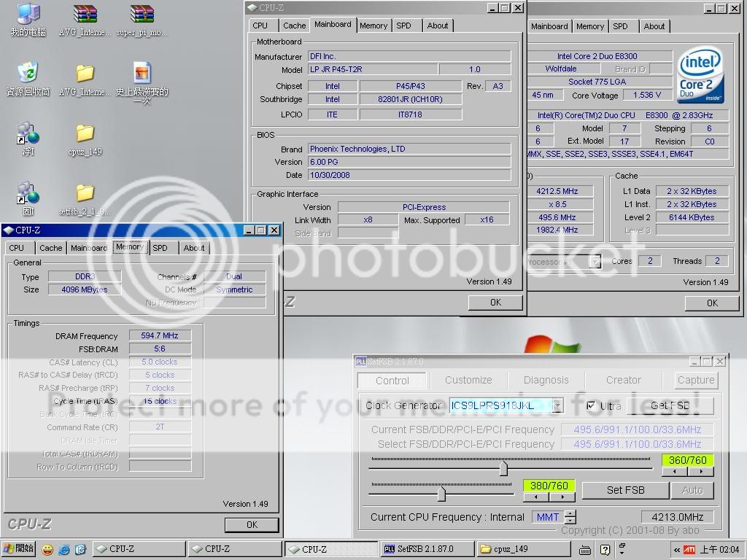Open the 開始 Start menu
The image size is (747, 560).
pos(18,549)
